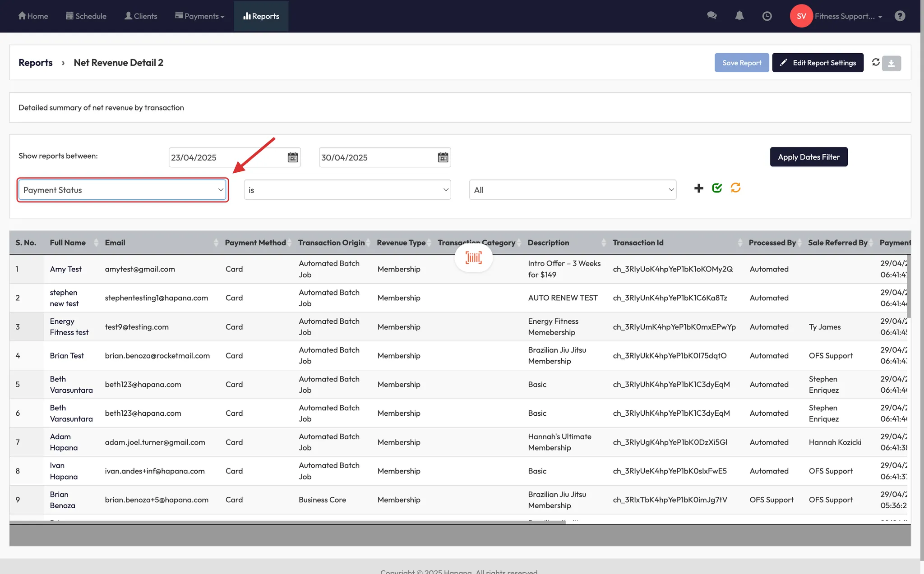Go to the Clients tab
This screenshot has height=574, width=924.
141,16
